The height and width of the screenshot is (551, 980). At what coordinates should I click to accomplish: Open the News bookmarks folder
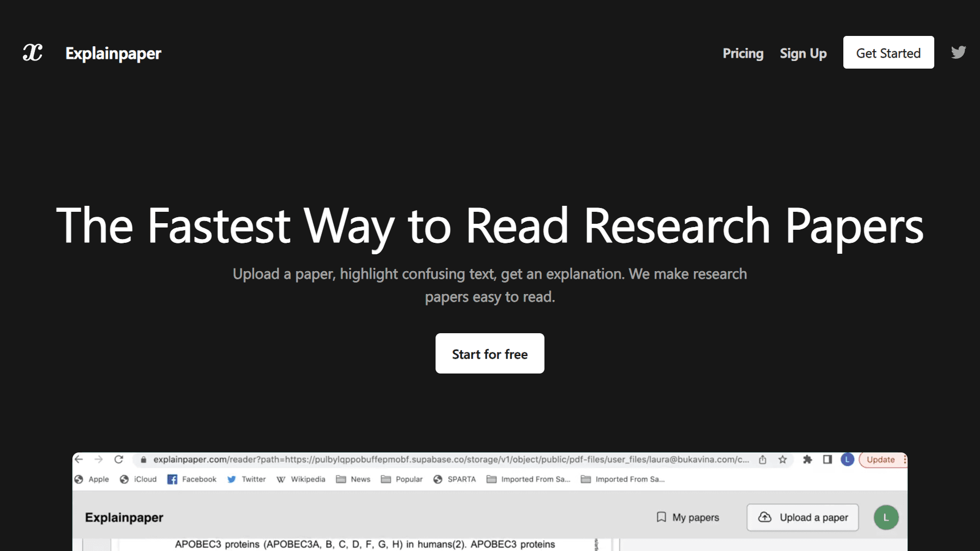(x=353, y=479)
